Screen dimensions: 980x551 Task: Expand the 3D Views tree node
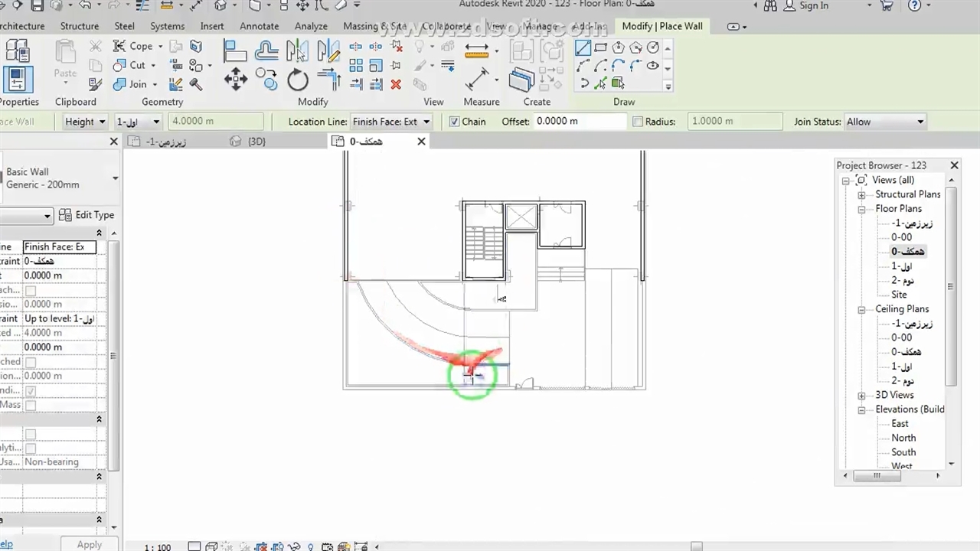[x=861, y=396]
